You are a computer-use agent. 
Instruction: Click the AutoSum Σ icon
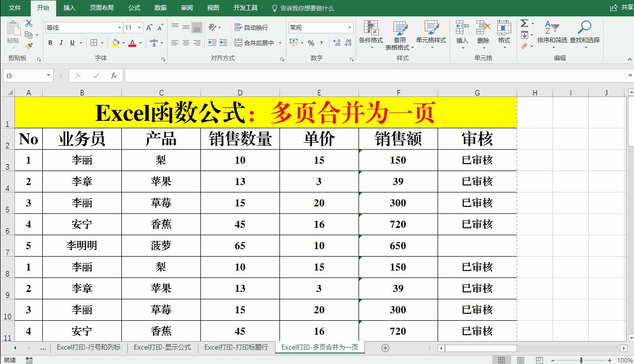tap(524, 22)
